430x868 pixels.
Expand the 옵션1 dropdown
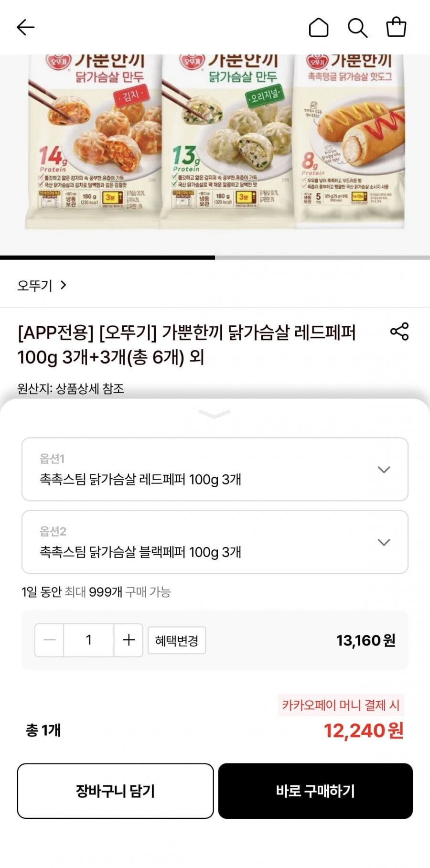coord(215,469)
